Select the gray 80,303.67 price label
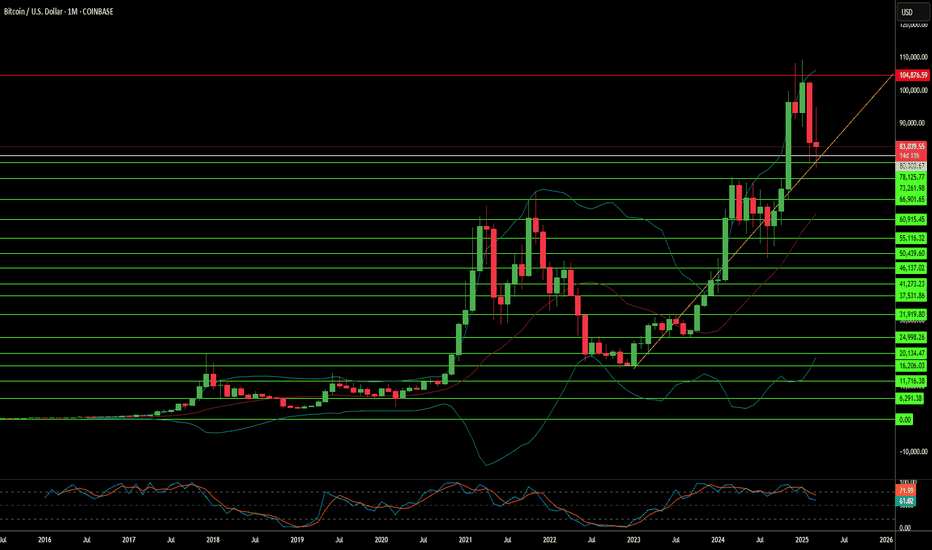The width and height of the screenshot is (932, 550). click(x=912, y=166)
